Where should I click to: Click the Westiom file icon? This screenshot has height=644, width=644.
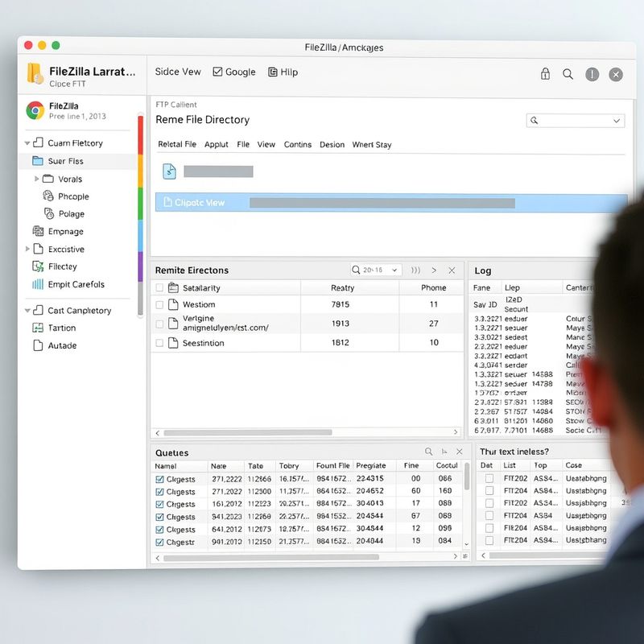[x=173, y=304]
